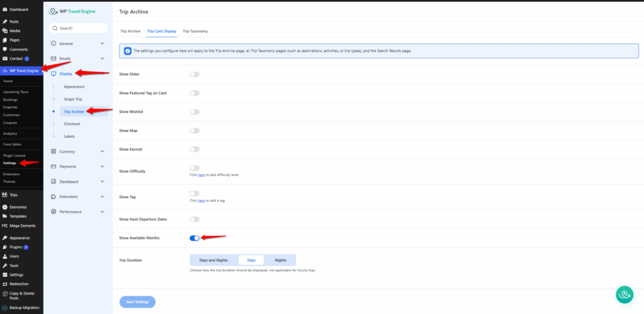Click the Media icon in WordPress menu
The image size is (644, 314).
(x=5, y=31)
